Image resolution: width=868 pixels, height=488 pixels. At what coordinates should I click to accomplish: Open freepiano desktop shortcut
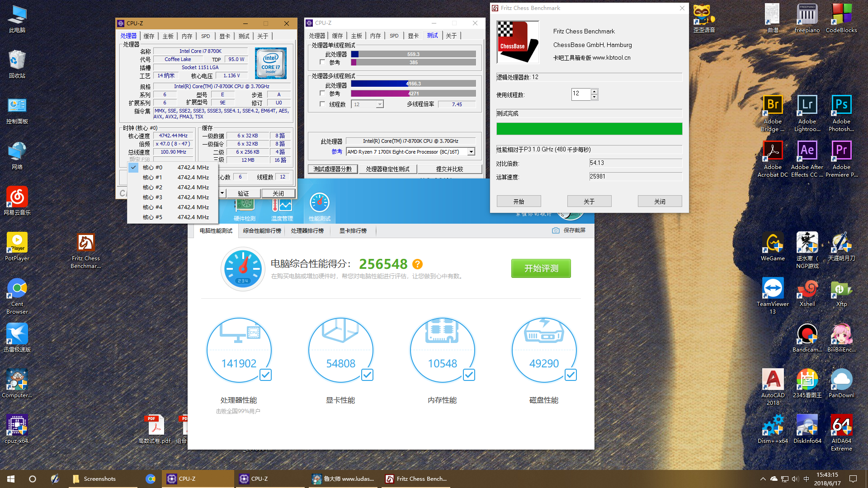(807, 19)
